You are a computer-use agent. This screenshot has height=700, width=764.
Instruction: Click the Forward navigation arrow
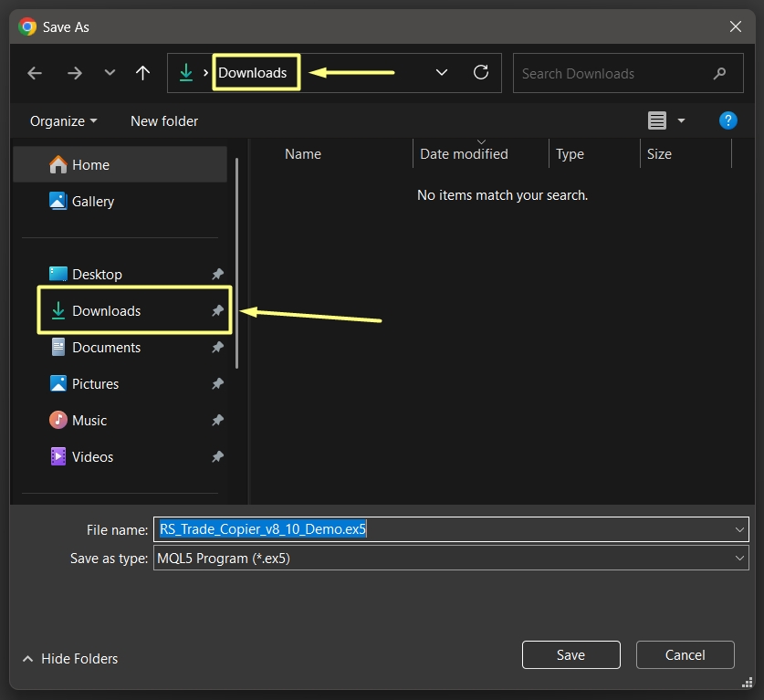(75, 74)
